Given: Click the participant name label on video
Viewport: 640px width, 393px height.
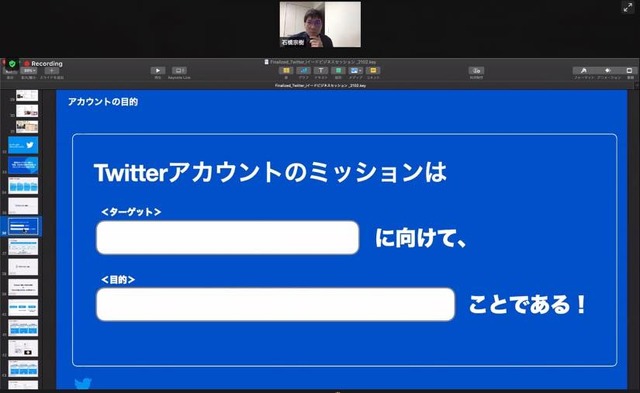Looking at the screenshot, I should tap(293, 42).
